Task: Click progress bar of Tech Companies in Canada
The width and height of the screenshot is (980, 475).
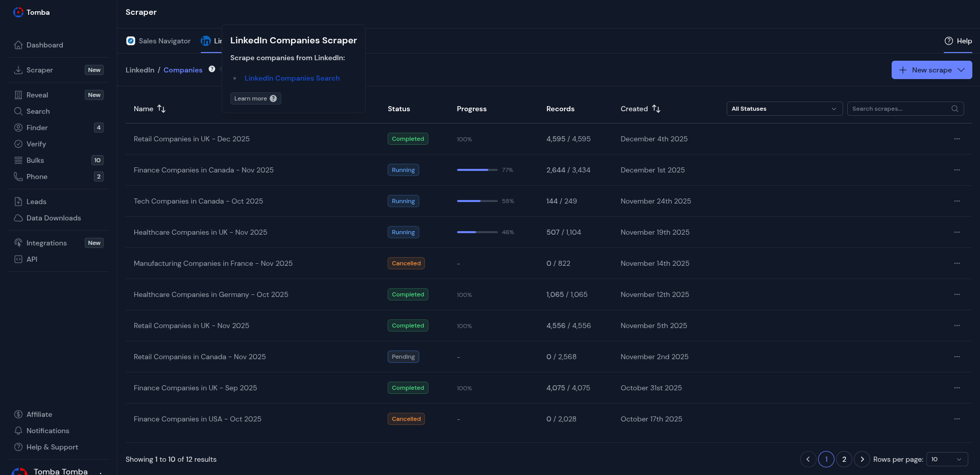Action: (x=477, y=201)
